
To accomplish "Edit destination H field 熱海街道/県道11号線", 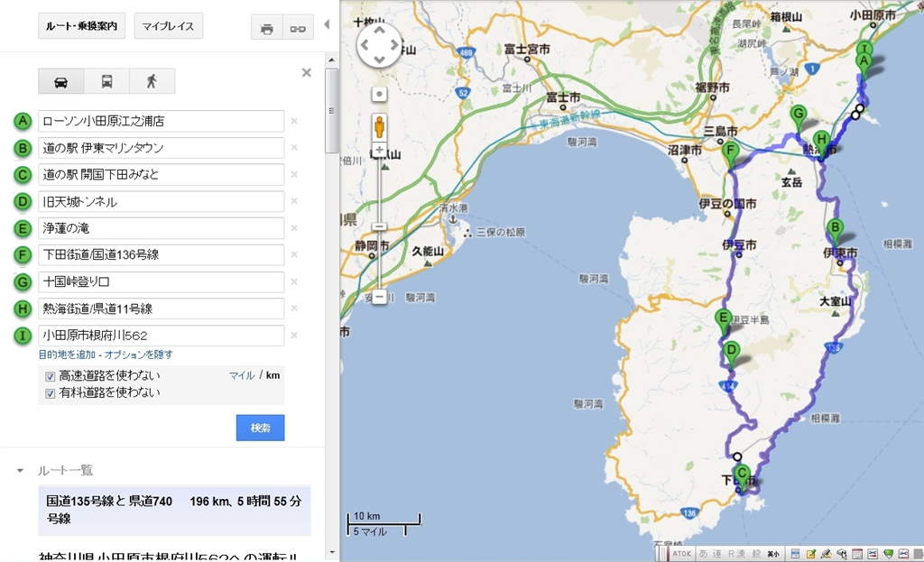I will [162, 309].
